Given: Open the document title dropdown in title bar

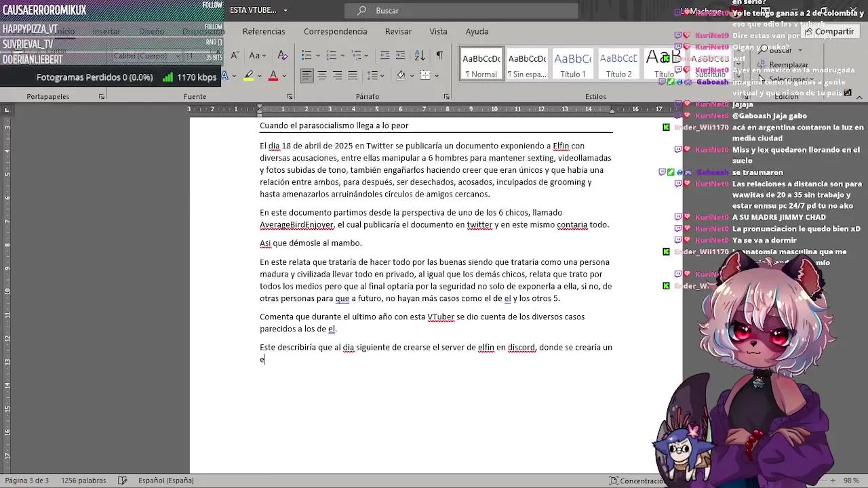Looking at the screenshot, I should (285, 10).
